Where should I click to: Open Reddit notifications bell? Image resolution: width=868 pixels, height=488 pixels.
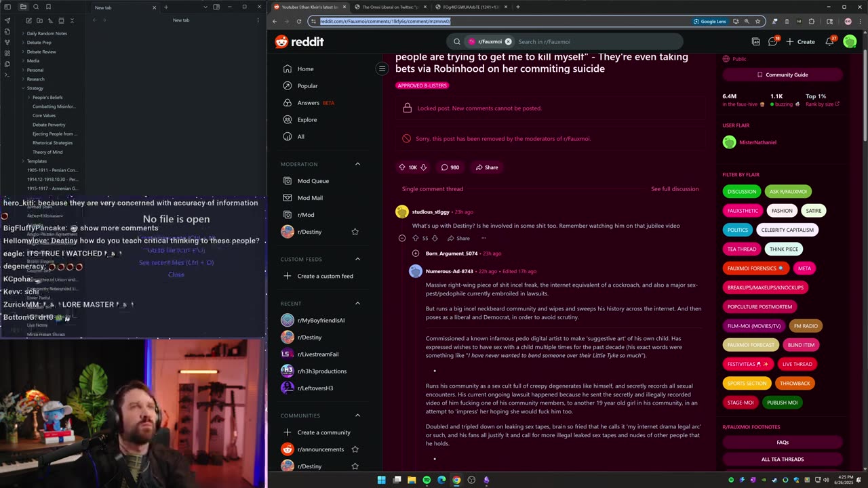[x=829, y=41]
